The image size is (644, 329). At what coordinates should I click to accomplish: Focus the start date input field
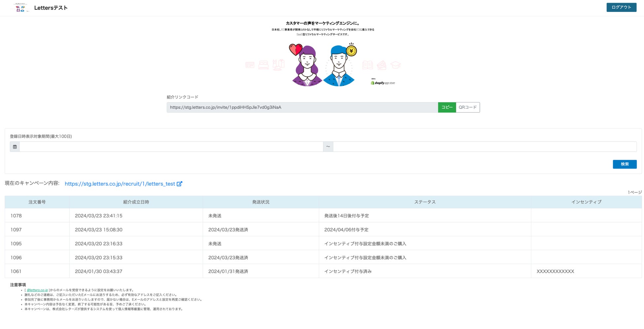point(171,147)
